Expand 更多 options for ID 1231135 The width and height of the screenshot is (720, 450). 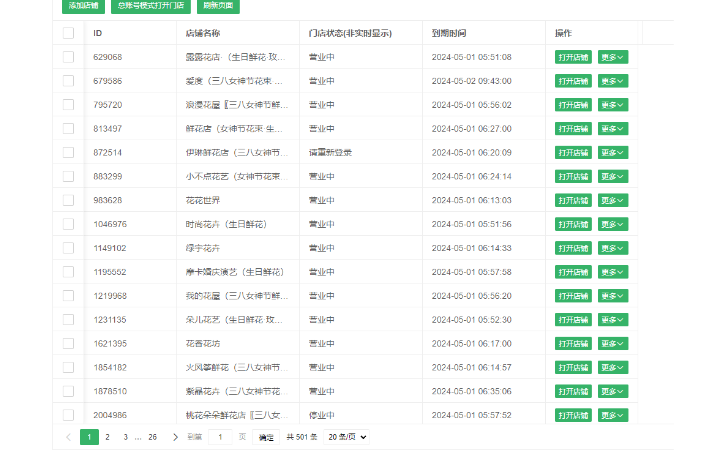point(612,319)
